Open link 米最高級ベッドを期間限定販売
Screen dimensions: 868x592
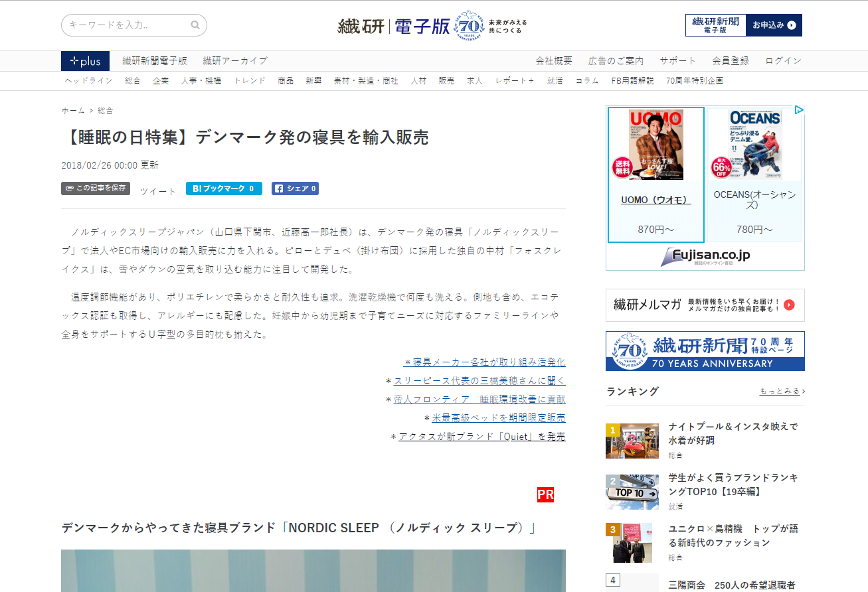[x=499, y=418]
